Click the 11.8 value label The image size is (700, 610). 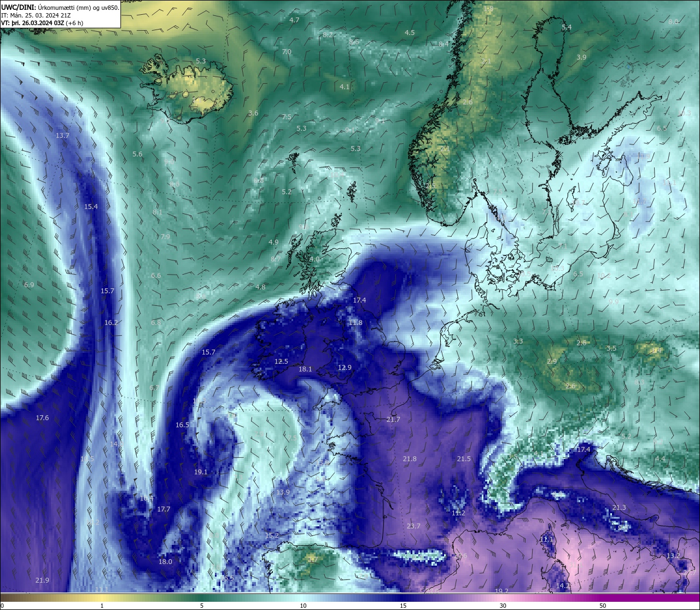pos(355,322)
